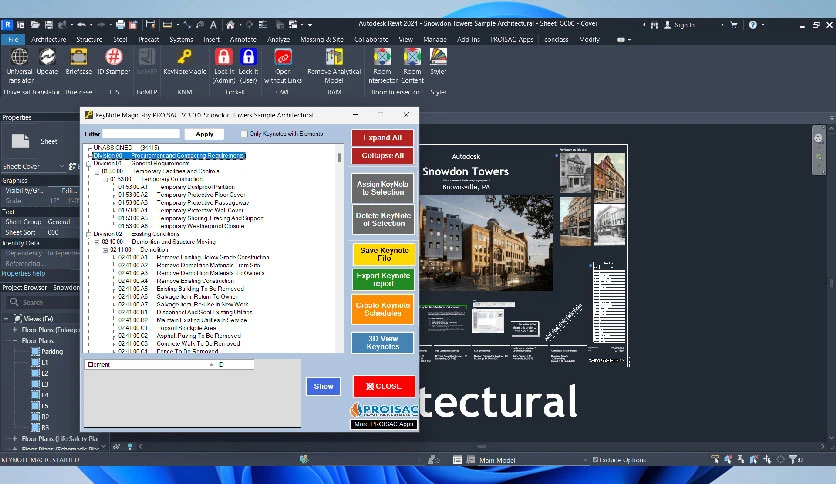Viewport: 836px width, 484px height.
Task: Open the Room Intersector tool
Action: click(382, 58)
